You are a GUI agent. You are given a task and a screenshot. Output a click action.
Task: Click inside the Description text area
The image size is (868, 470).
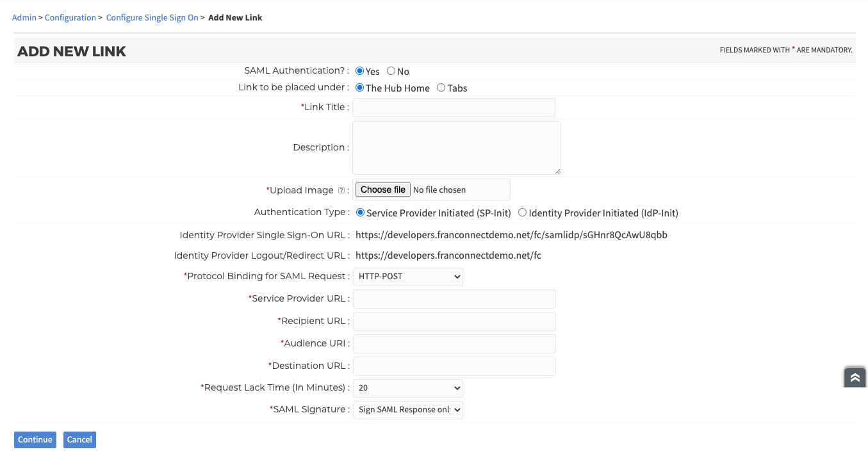click(x=456, y=147)
